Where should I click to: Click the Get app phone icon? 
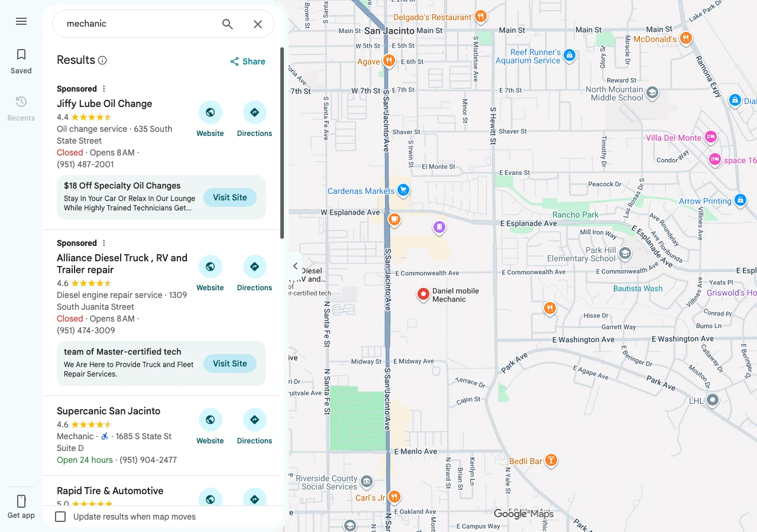[21, 501]
